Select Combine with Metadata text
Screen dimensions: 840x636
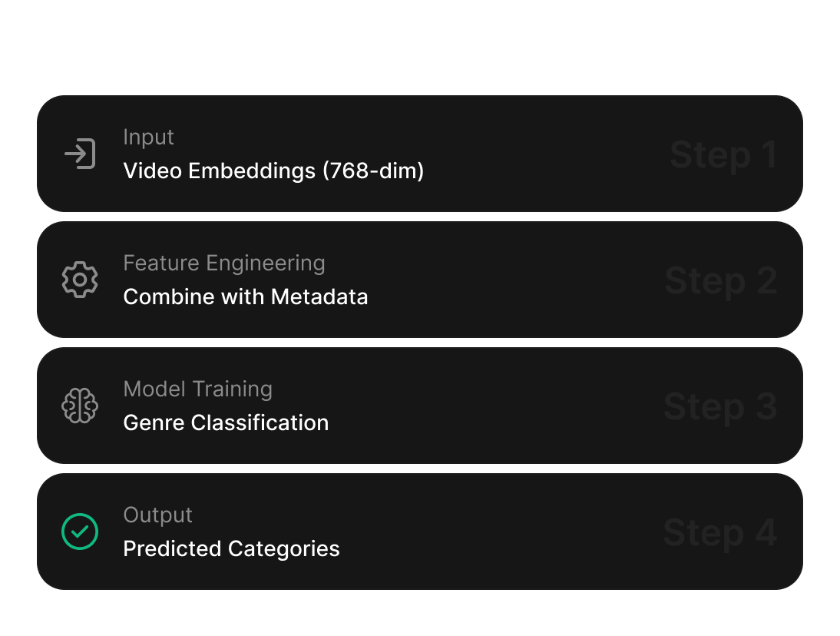pyautogui.click(x=246, y=296)
